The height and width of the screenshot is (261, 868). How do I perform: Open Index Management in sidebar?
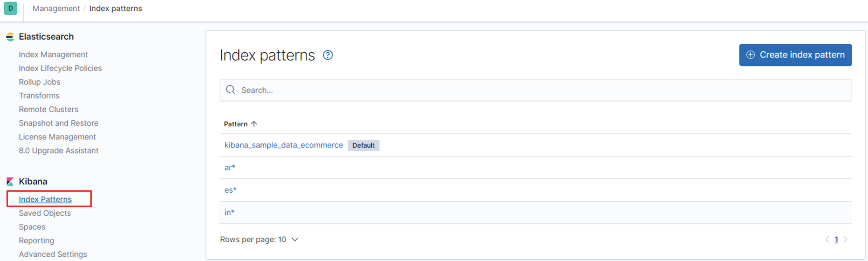pyautogui.click(x=53, y=55)
